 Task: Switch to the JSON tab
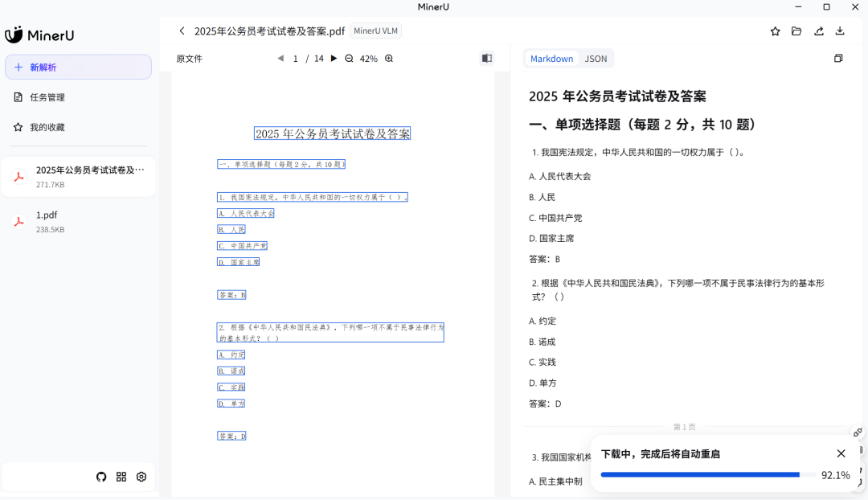pyautogui.click(x=596, y=59)
